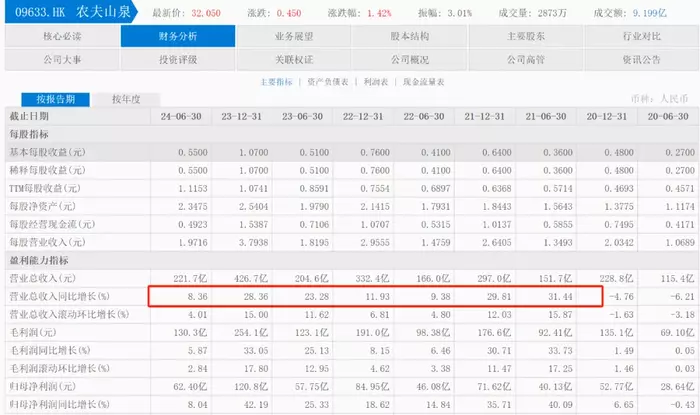Select the 财务分析 tab

click(178, 36)
